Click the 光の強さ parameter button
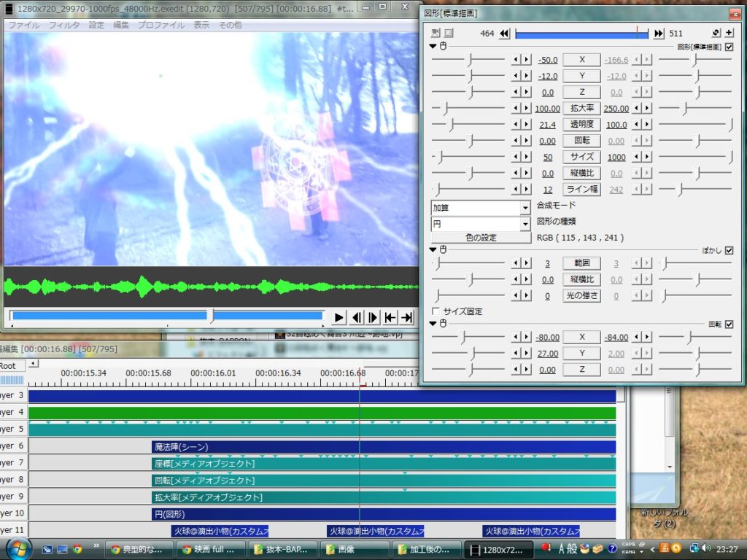The height and width of the screenshot is (560, 747). pyautogui.click(x=581, y=295)
